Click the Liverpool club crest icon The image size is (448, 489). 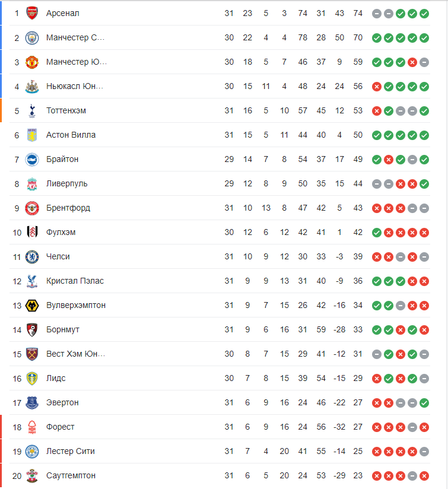32,183
